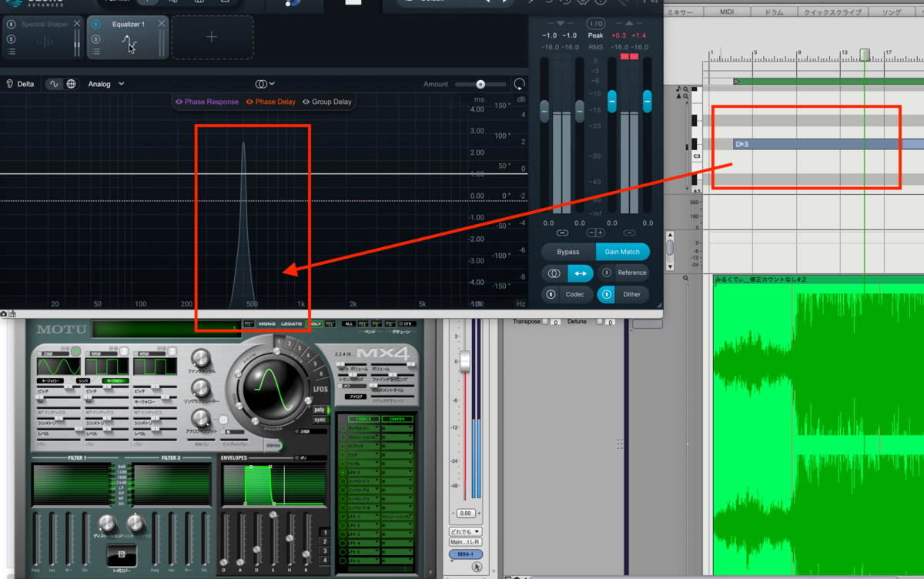Remove the Spectral Shaper module
The image size is (924, 579).
(76, 24)
